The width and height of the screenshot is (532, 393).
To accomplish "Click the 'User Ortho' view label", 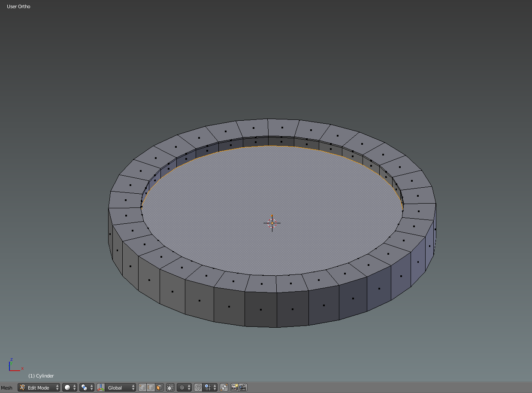I will 18,6.
